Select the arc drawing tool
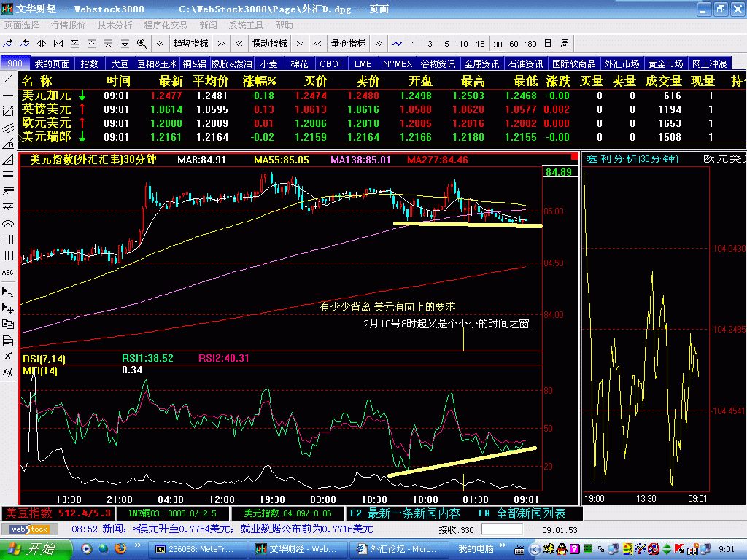This screenshot has height=560, width=747. tap(8, 223)
